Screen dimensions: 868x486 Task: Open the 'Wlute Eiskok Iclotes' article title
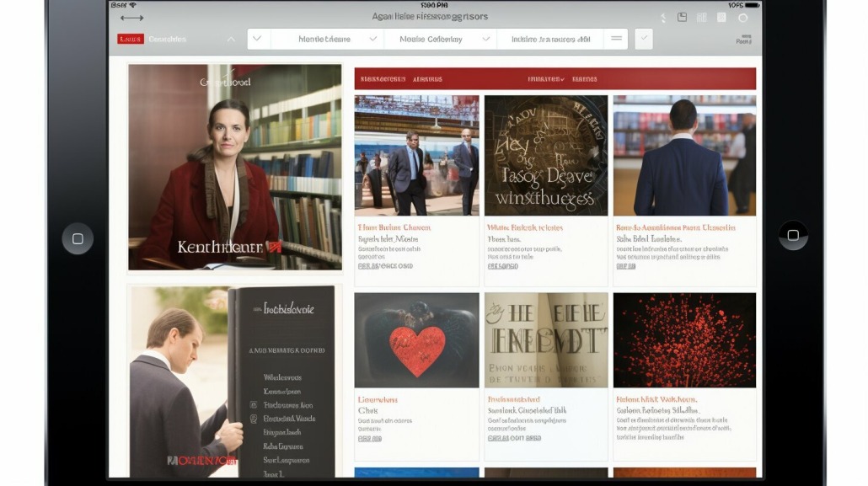[x=525, y=227]
